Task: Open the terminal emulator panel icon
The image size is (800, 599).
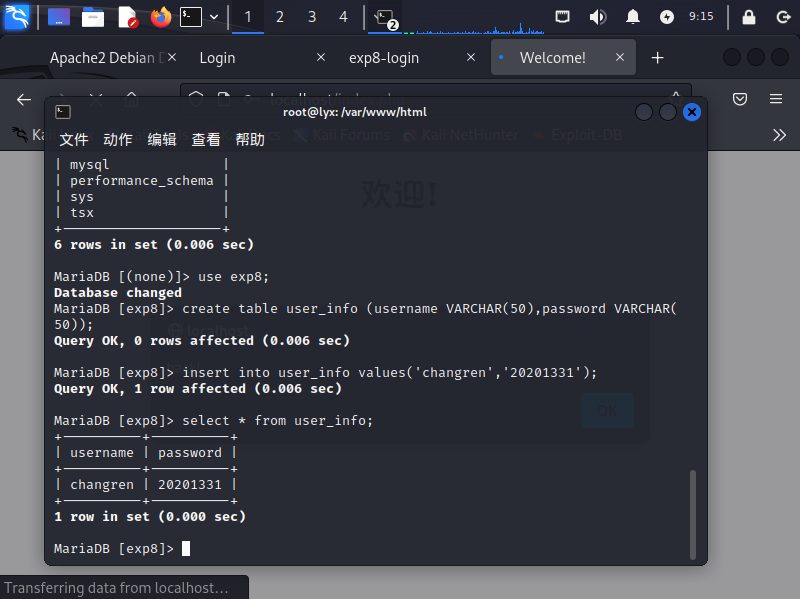Action: (191, 17)
